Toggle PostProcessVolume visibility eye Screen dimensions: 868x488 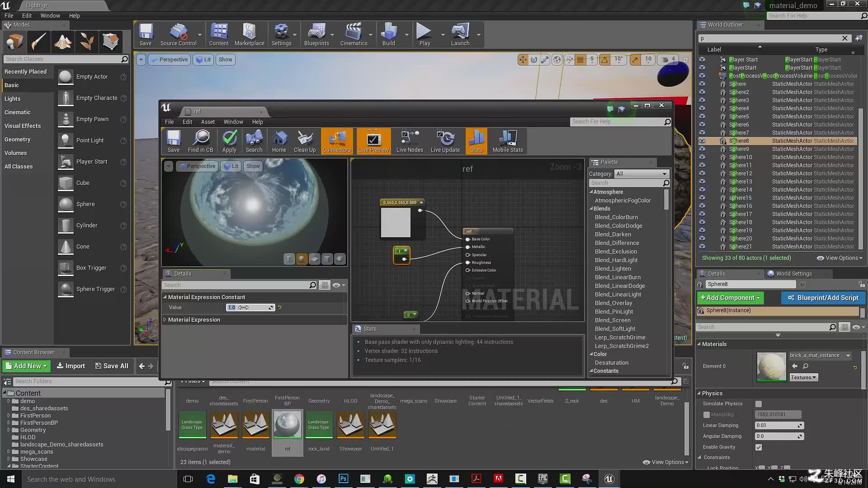pos(702,76)
